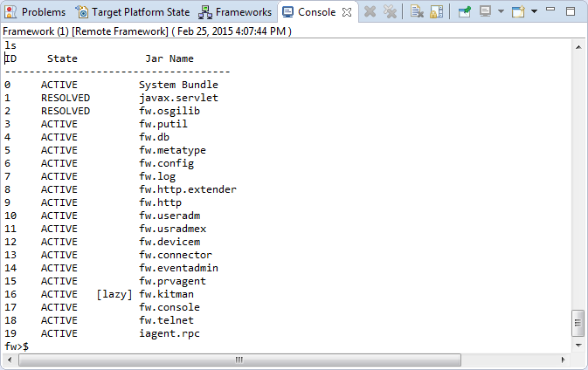Click the horizontal scrollbar right arrow

pos(562,360)
